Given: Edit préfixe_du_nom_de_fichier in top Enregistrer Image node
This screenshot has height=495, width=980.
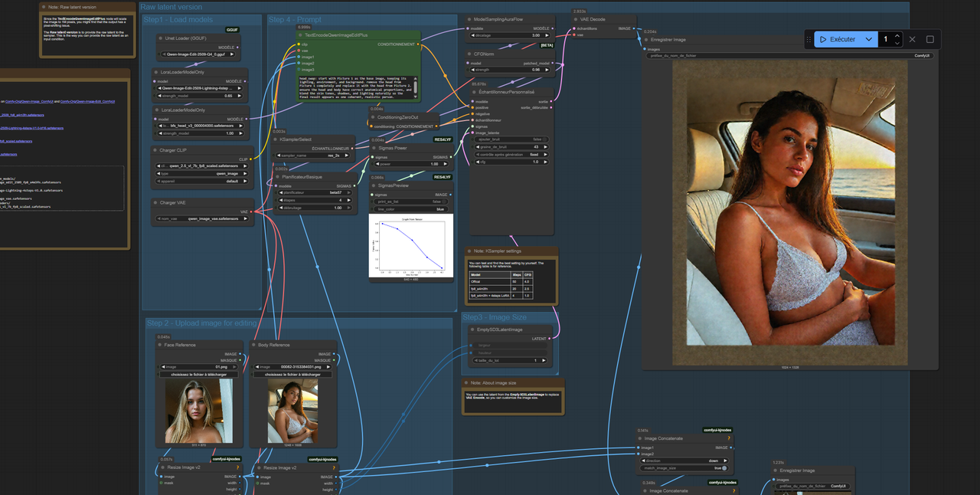Looking at the screenshot, I should 789,56.
